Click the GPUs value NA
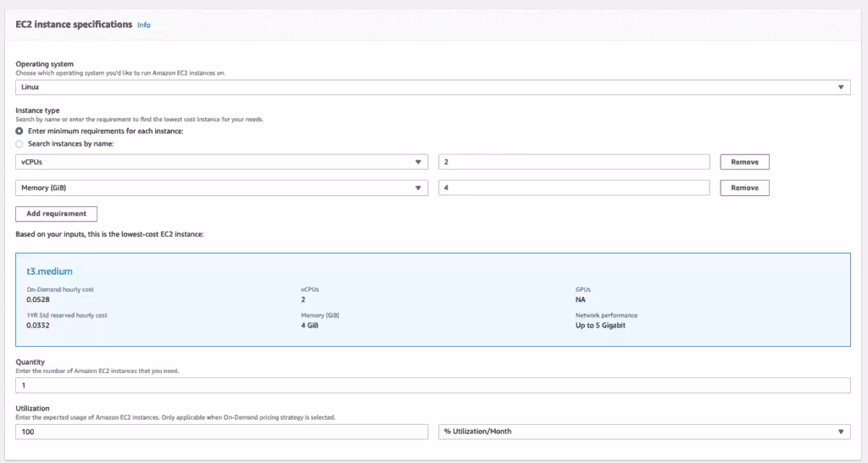The height and width of the screenshot is (463, 868). tap(580, 299)
